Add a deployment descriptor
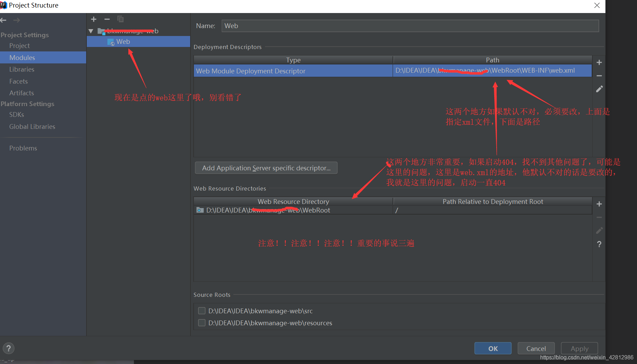 599,62
